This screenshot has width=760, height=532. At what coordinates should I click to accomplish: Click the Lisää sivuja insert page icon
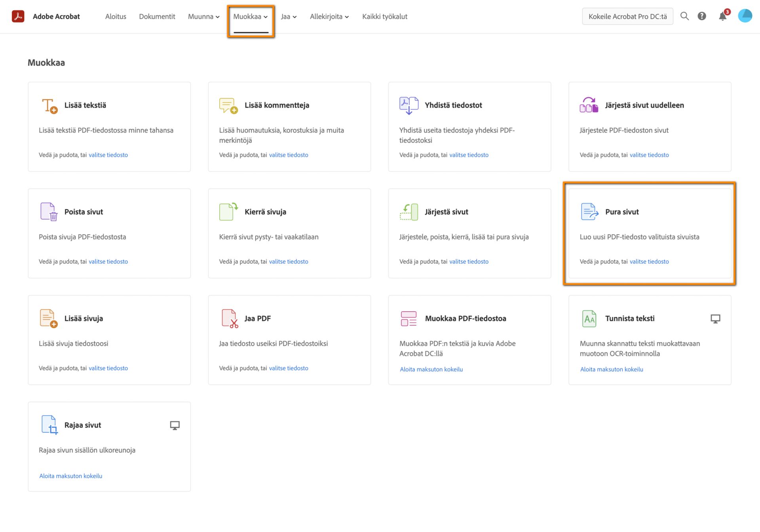click(x=49, y=318)
